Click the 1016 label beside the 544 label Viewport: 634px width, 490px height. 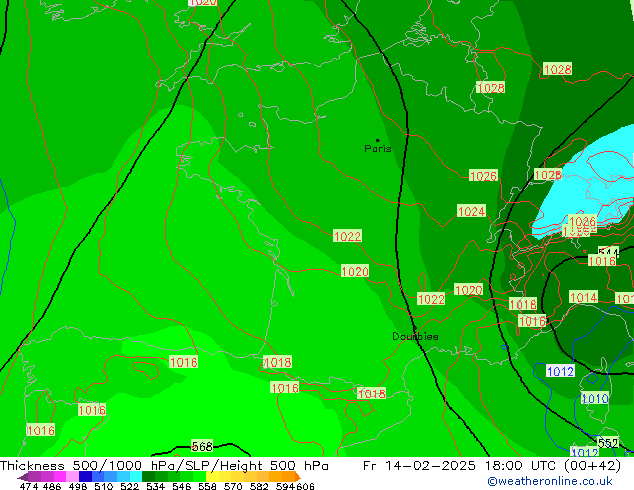[x=602, y=261]
